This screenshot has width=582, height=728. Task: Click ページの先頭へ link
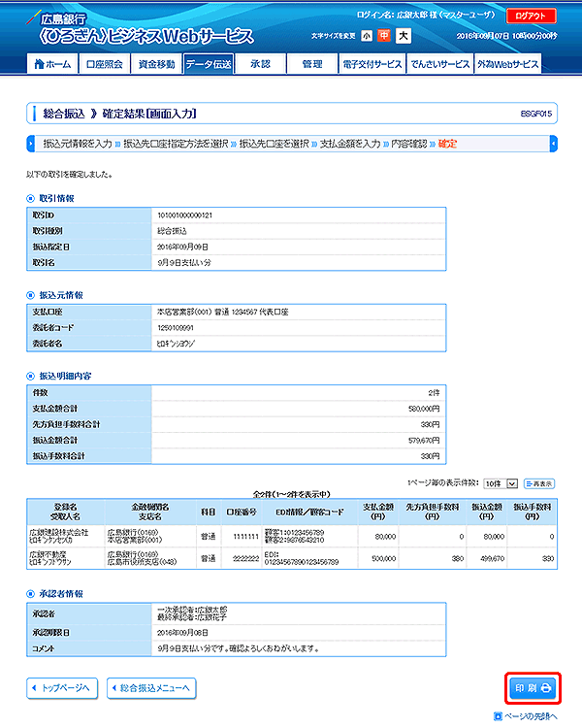[x=526, y=716]
